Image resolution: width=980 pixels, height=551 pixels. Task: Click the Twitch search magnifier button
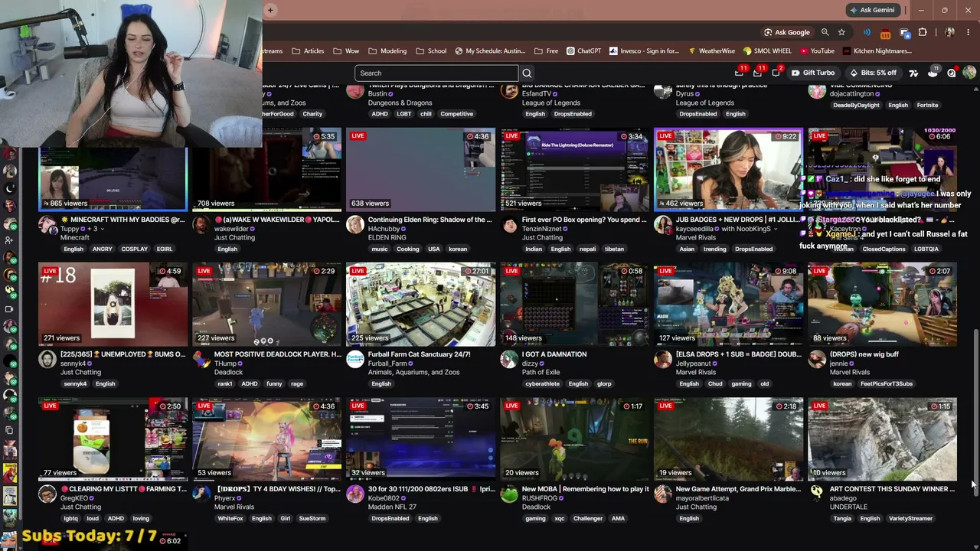(527, 73)
